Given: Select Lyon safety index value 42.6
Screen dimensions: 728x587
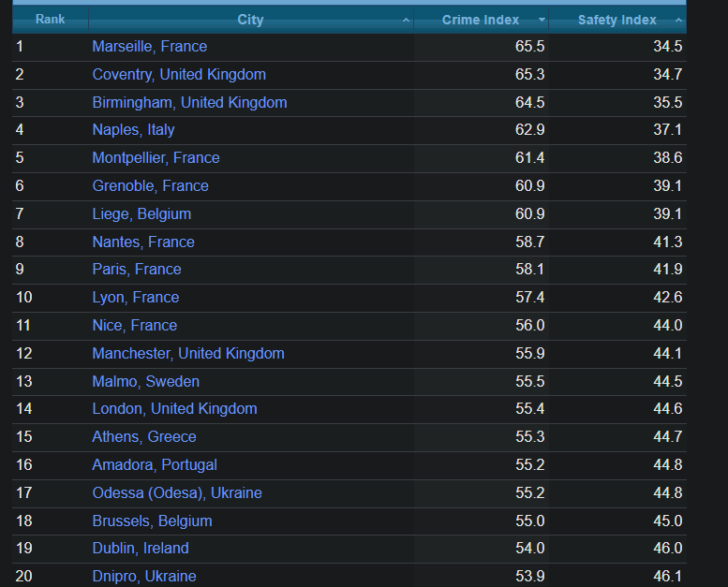Looking at the screenshot, I should (668, 297).
